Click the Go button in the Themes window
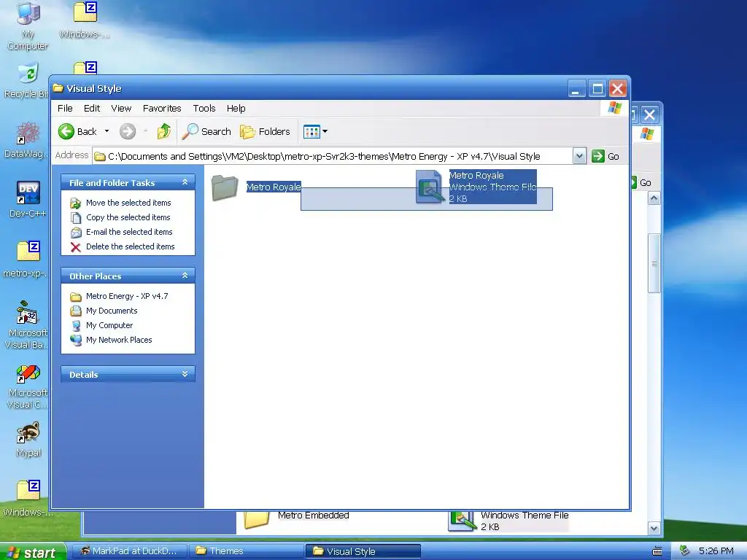Viewport: 747px width, 560px height. (641, 182)
